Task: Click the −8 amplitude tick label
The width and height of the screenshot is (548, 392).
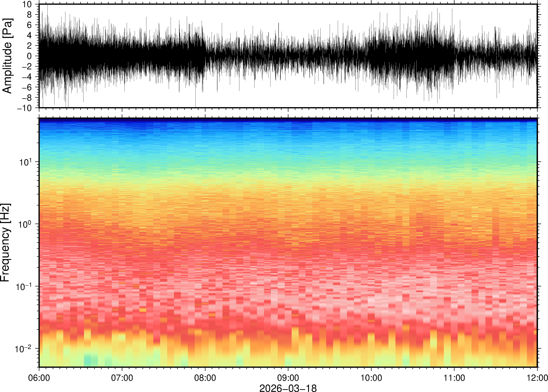Action: click(x=27, y=98)
